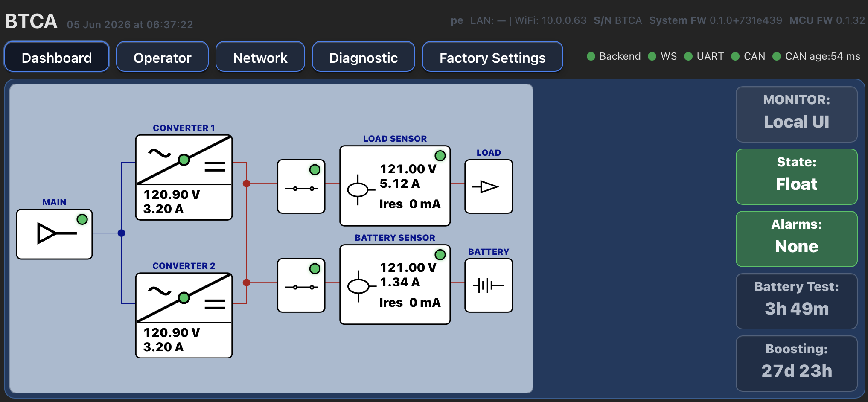Click Load Sensor Ires 0 mA value
Viewport: 868px width, 402px height.
click(410, 204)
